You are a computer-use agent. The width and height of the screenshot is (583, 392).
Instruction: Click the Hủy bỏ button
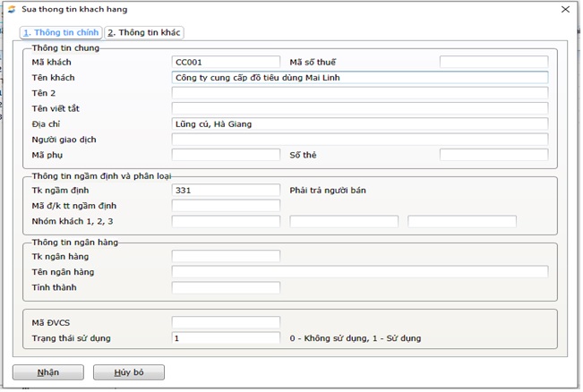(x=128, y=372)
